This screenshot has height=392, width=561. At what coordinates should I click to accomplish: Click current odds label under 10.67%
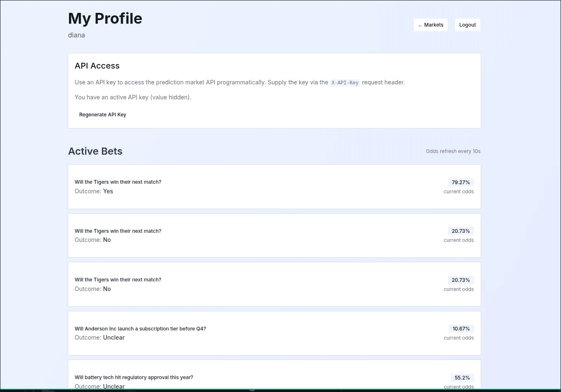tap(459, 338)
